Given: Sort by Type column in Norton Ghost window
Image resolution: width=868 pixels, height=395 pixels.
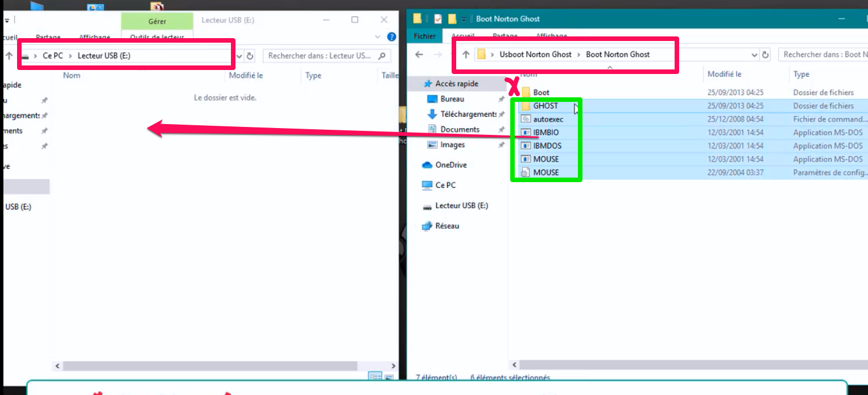Looking at the screenshot, I should (x=801, y=75).
